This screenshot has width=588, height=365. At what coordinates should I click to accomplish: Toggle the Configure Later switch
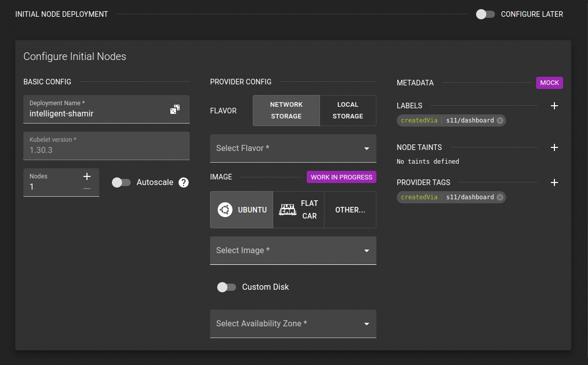point(485,14)
